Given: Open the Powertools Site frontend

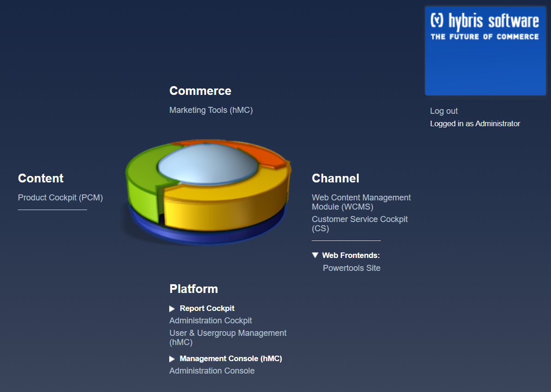Looking at the screenshot, I should point(351,268).
